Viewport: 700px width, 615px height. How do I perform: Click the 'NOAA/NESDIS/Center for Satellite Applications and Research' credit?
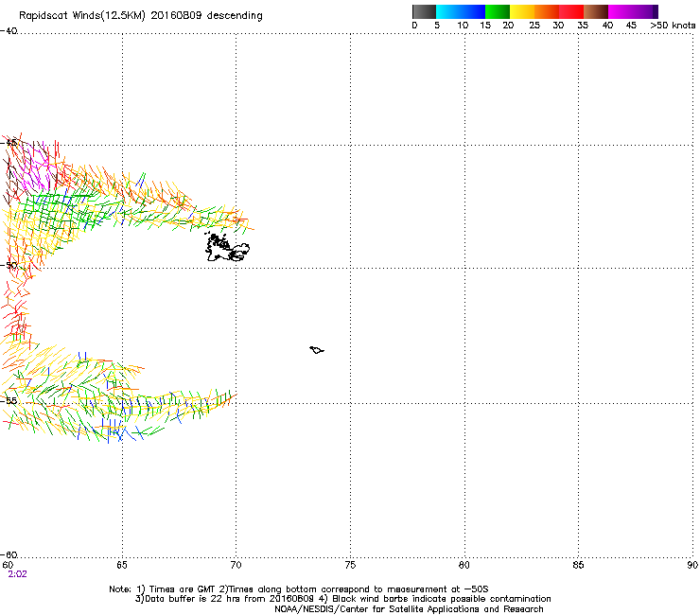(409, 609)
